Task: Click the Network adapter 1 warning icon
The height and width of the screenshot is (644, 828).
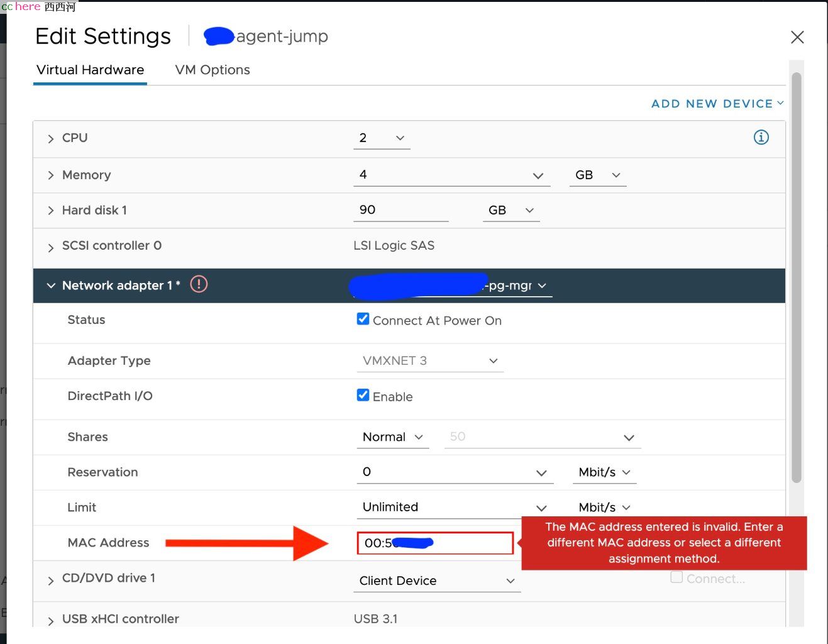Action: [x=199, y=284]
